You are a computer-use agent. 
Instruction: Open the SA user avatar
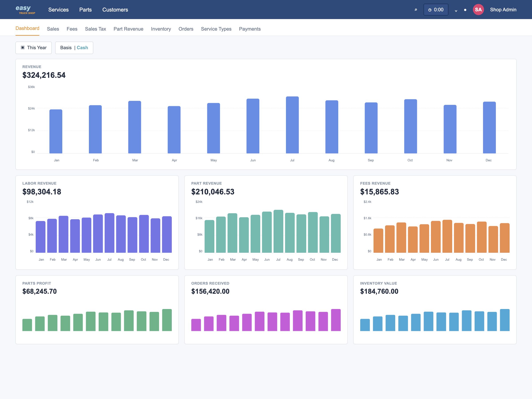pos(478,10)
